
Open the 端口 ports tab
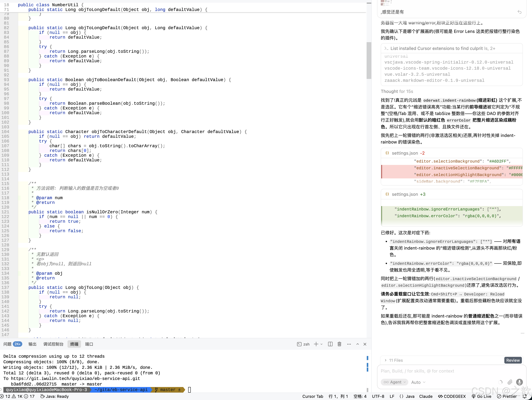tap(89, 344)
